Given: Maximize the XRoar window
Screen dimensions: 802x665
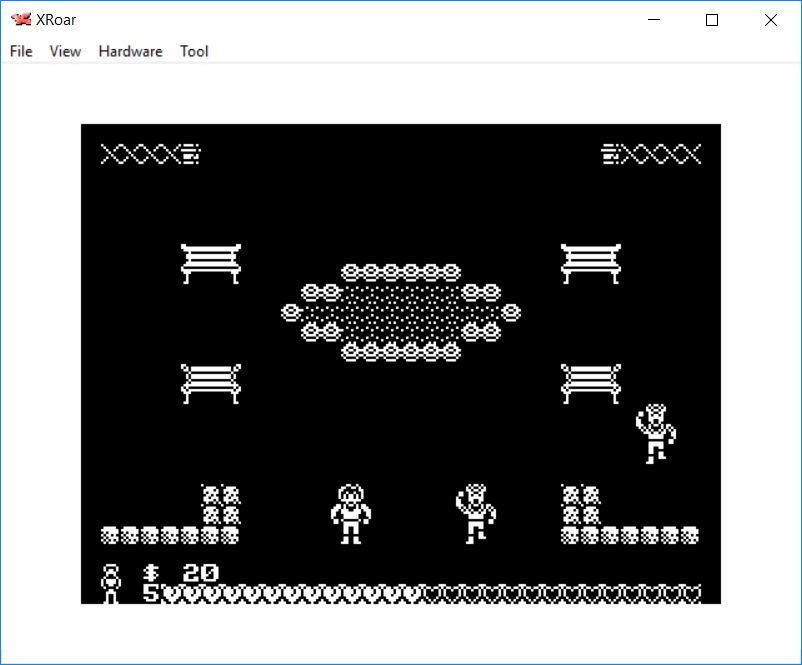Looking at the screenshot, I should [712, 20].
